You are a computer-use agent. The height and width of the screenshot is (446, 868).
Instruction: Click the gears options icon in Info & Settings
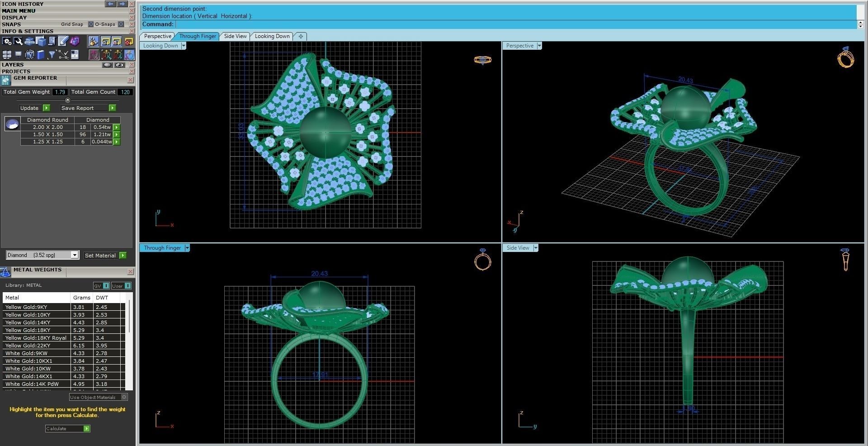coord(7,42)
